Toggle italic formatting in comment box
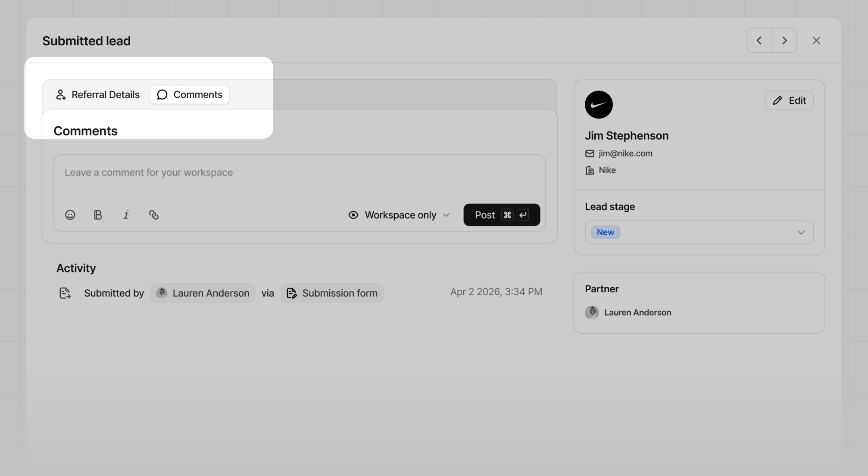This screenshot has width=868, height=476. point(126,215)
